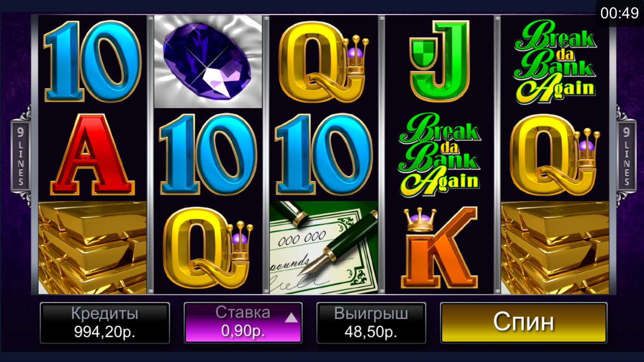This screenshot has width=644, height=362.
Task: Click the golden Q in the second reel bottom row
Action: click(x=208, y=248)
